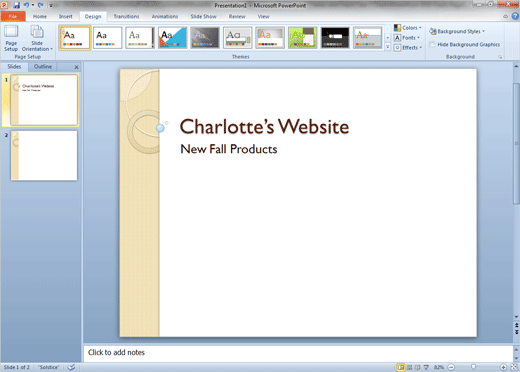Viewport: 520px width, 372px height.
Task: Open the Review tab
Action: tap(237, 16)
